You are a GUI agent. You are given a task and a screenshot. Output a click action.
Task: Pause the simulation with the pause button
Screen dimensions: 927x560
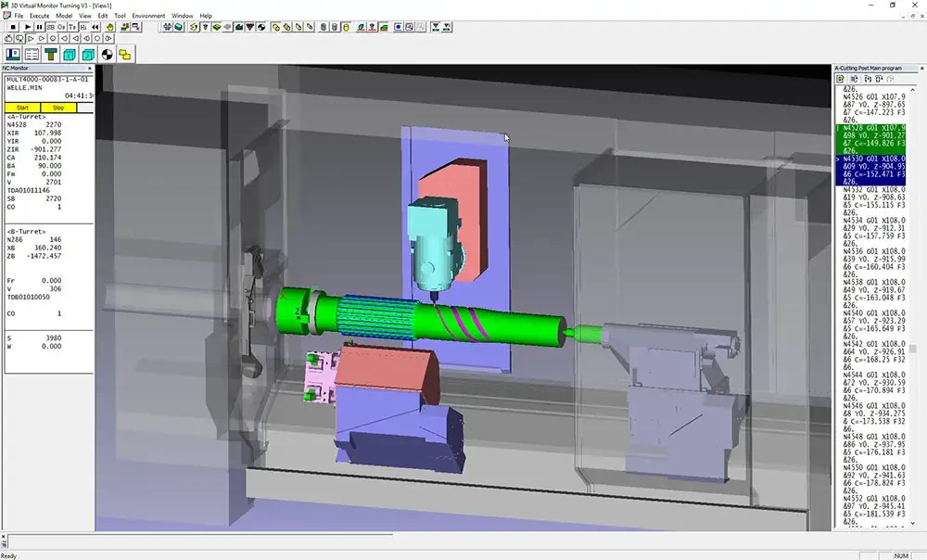(39, 27)
